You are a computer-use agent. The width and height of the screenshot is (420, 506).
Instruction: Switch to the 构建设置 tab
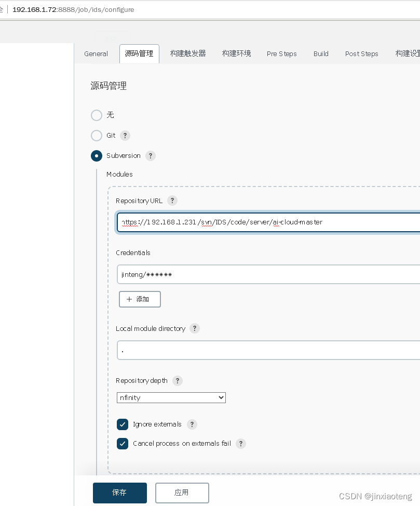[408, 54]
